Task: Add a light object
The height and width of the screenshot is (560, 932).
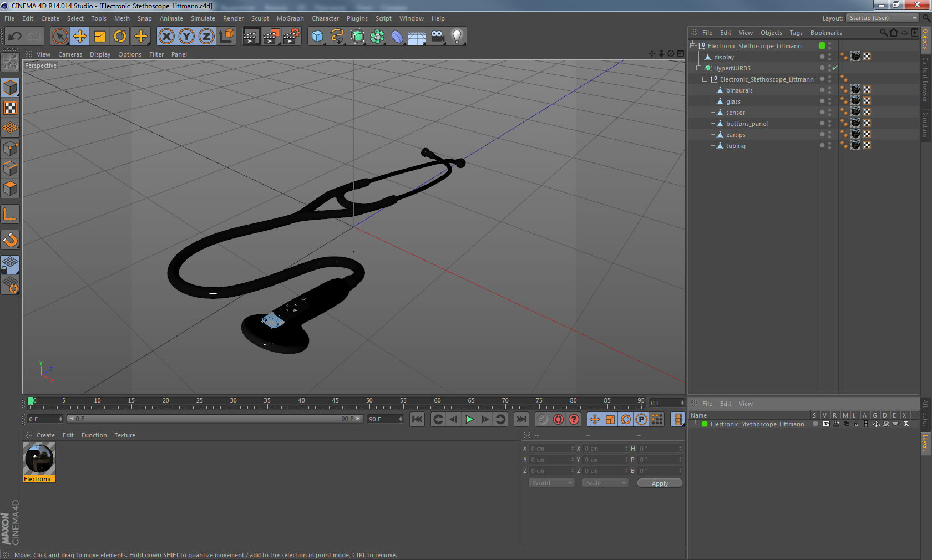Action: [x=457, y=37]
